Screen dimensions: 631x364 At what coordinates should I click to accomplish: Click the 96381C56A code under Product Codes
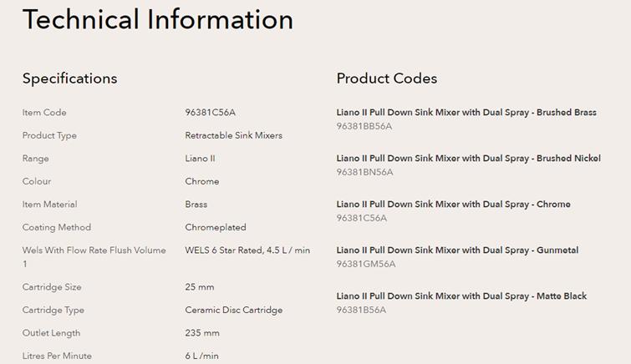click(361, 218)
